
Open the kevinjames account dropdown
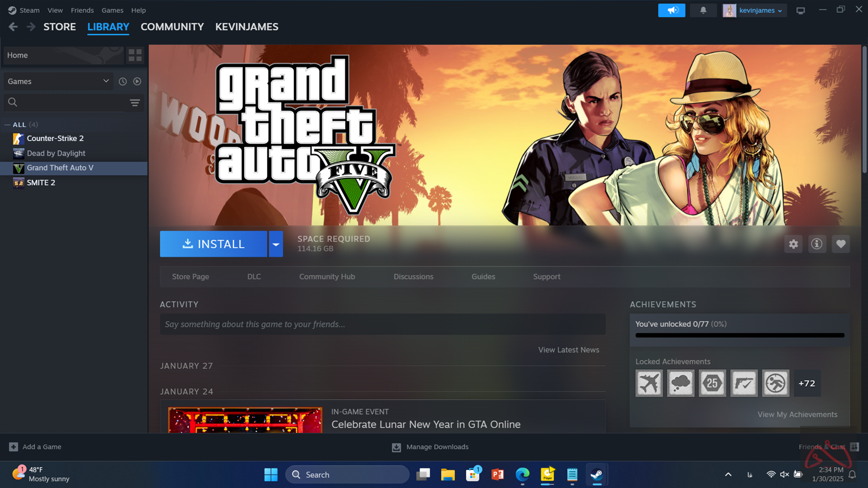(754, 10)
